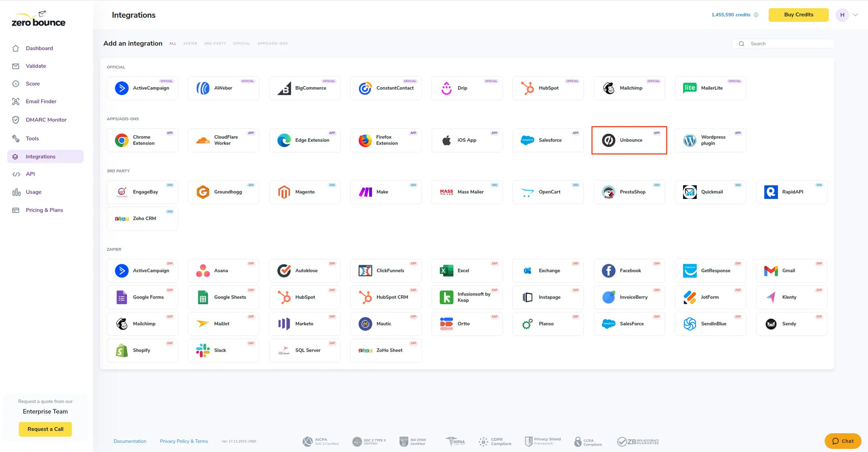
Task: Open the Salesforce app integration
Action: point(548,140)
